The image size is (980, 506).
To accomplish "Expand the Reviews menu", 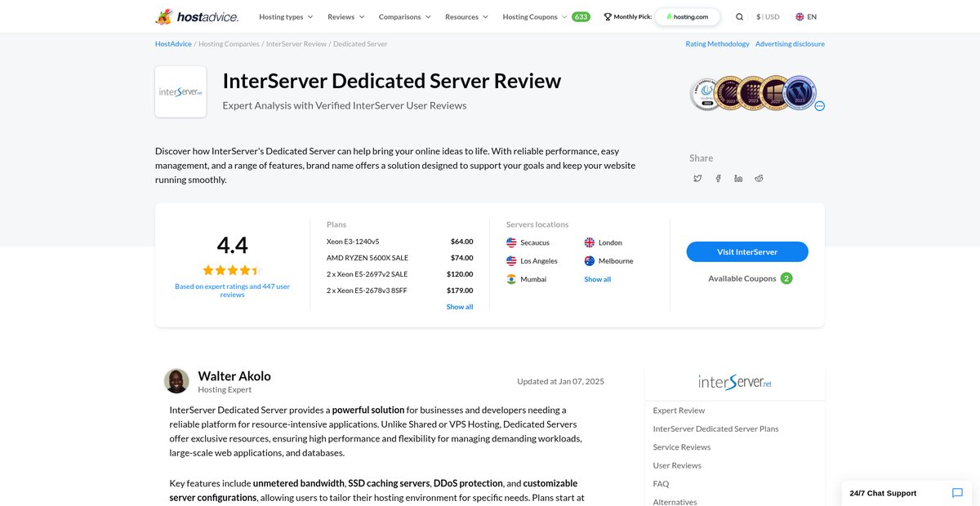I will tap(346, 16).
